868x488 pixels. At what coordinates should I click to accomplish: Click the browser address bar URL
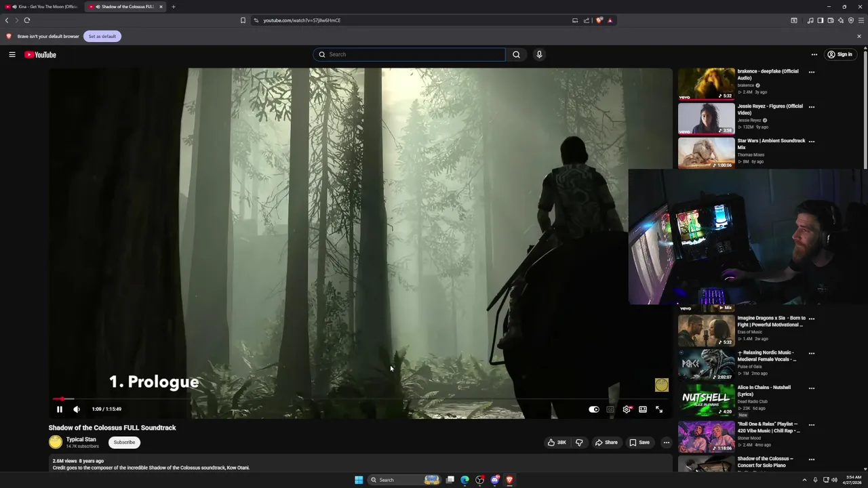302,20
